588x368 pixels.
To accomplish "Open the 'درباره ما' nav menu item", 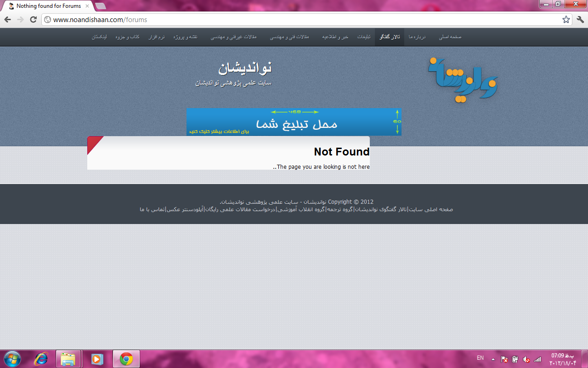I will (418, 37).
